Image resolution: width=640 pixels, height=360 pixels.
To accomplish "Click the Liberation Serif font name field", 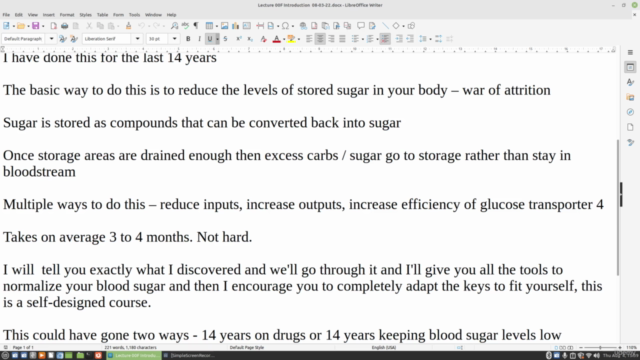I will 107,39.
